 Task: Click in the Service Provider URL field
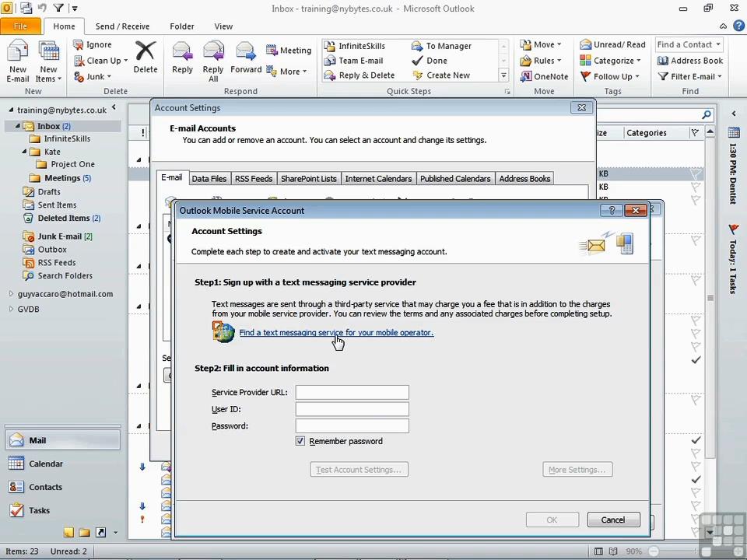[352, 392]
